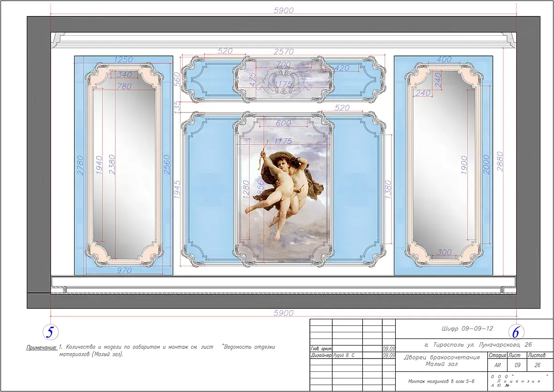554x392 pixels.
Task: Click the 600 dimension label
Action: coord(284,123)
